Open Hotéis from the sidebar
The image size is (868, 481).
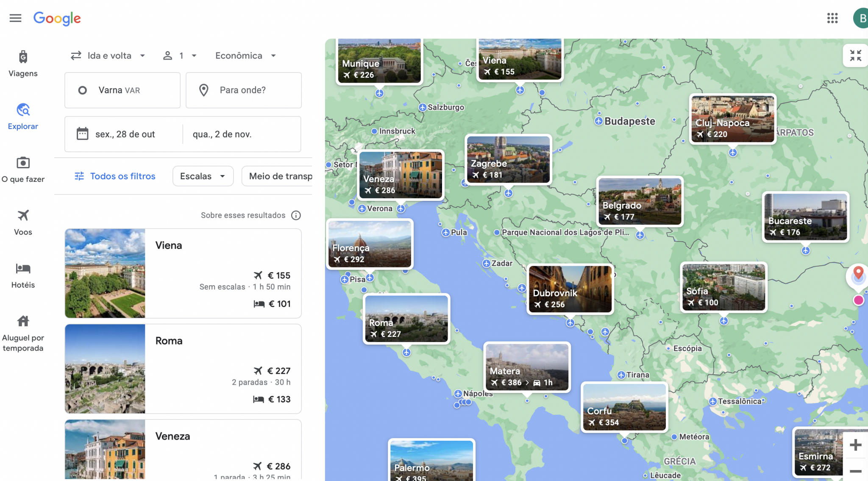(x=23, y=275)
